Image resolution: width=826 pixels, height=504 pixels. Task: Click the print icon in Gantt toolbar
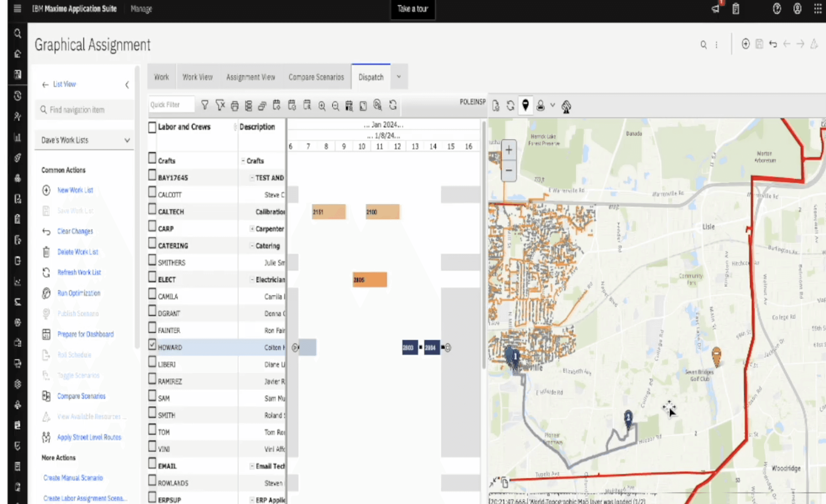point(235,106)
